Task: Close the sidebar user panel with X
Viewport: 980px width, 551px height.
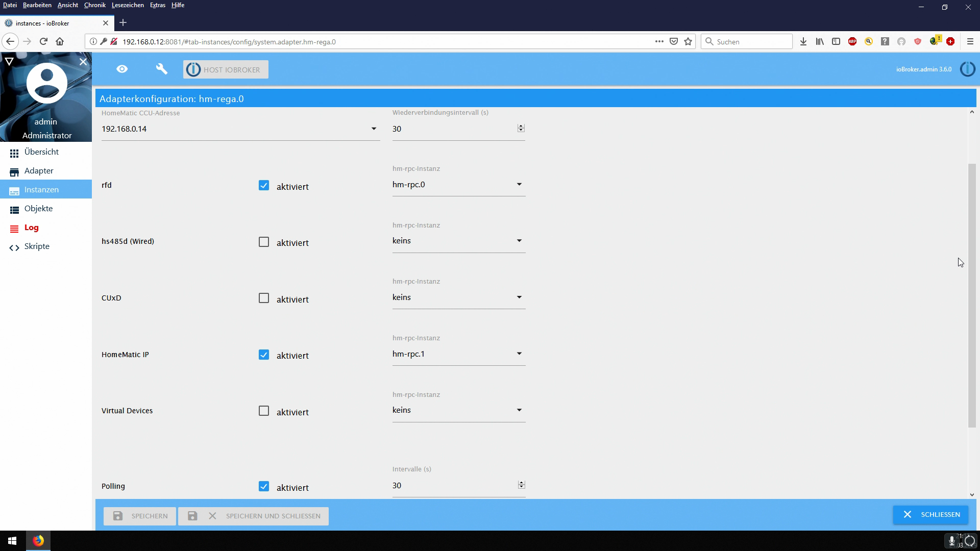Action: click(x=83, y=62)
